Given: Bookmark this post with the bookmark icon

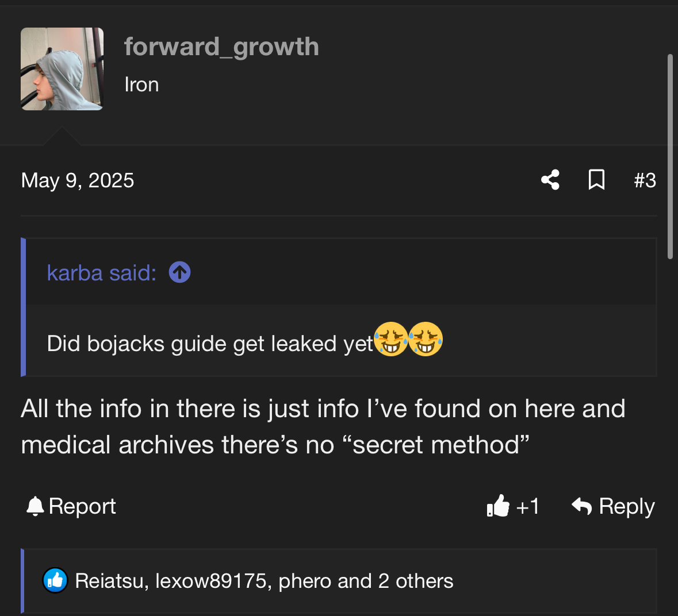Looking at the screenshot, I should [596, 180].
